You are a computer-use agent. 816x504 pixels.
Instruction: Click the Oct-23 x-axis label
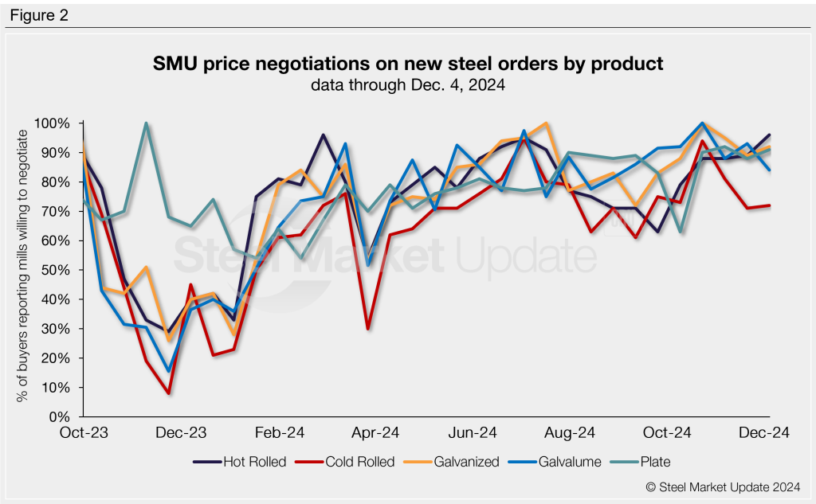tap(84, 433)
